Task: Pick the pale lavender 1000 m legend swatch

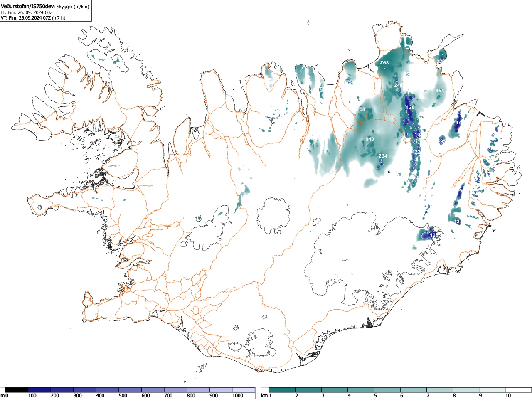Action: [x=244, y=390]
